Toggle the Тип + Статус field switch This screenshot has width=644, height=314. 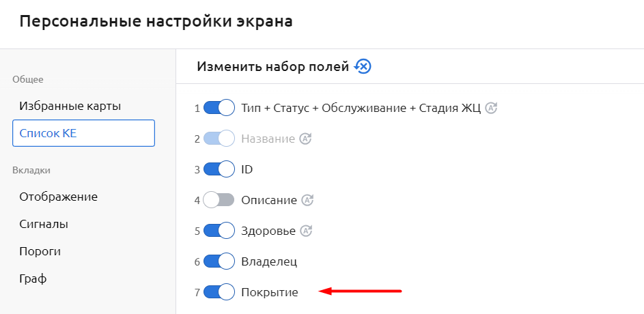pos(219,108)
